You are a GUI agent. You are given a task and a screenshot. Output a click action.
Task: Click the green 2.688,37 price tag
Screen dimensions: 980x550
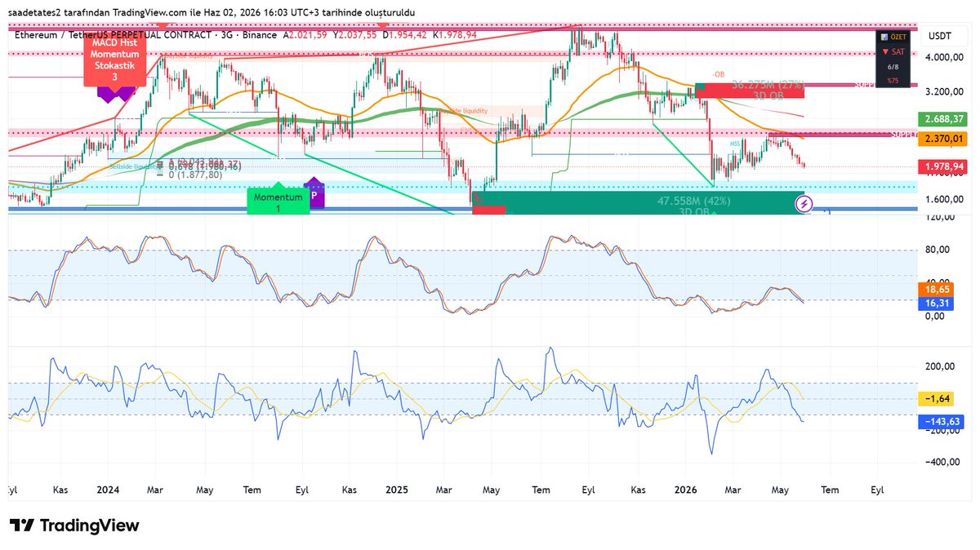click(x=942, y=118)
